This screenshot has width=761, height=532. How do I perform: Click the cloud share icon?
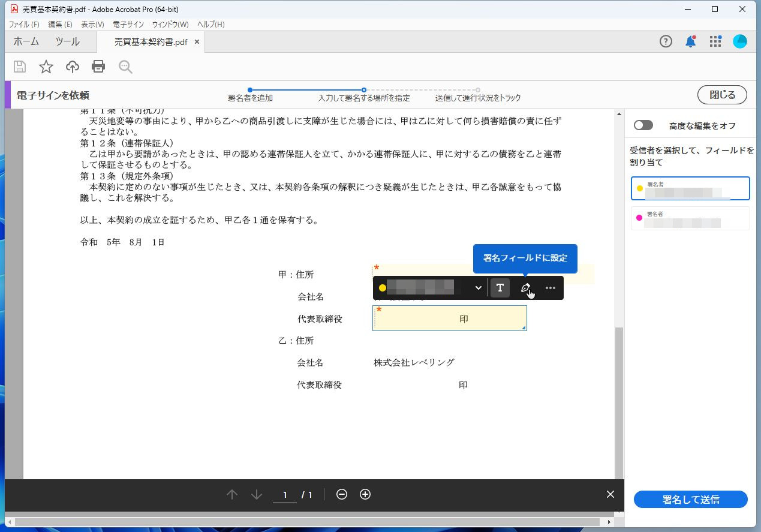coord(72,67)
